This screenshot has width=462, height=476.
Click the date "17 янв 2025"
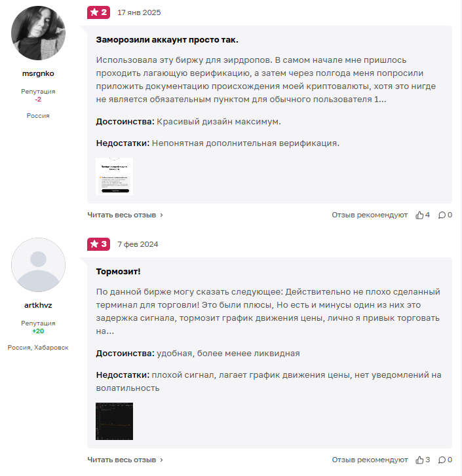coord(139,12)
